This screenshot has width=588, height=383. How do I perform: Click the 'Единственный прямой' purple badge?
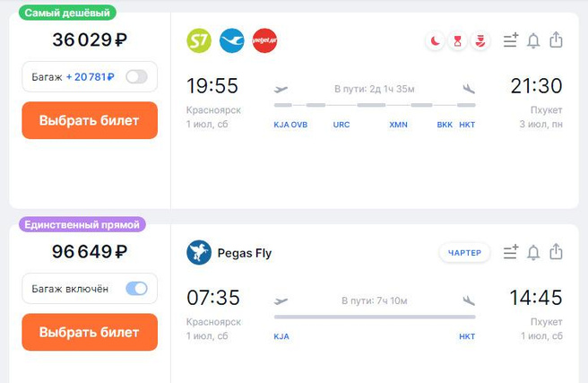[x=79, y=225]
